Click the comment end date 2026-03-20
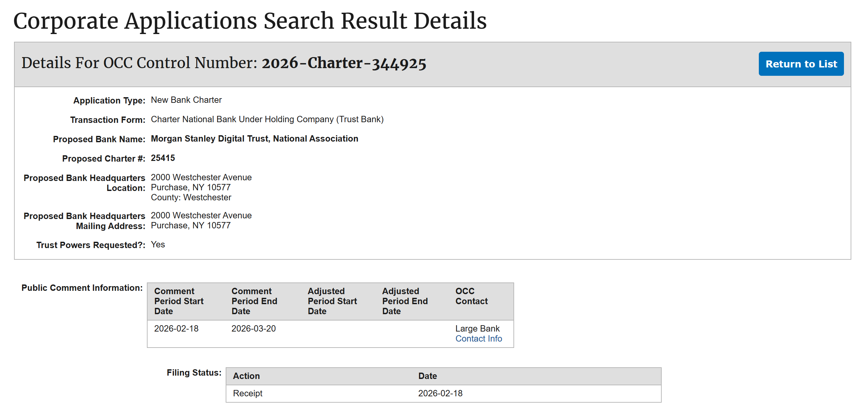Screen dimensions: 868x410 (254, 329)
